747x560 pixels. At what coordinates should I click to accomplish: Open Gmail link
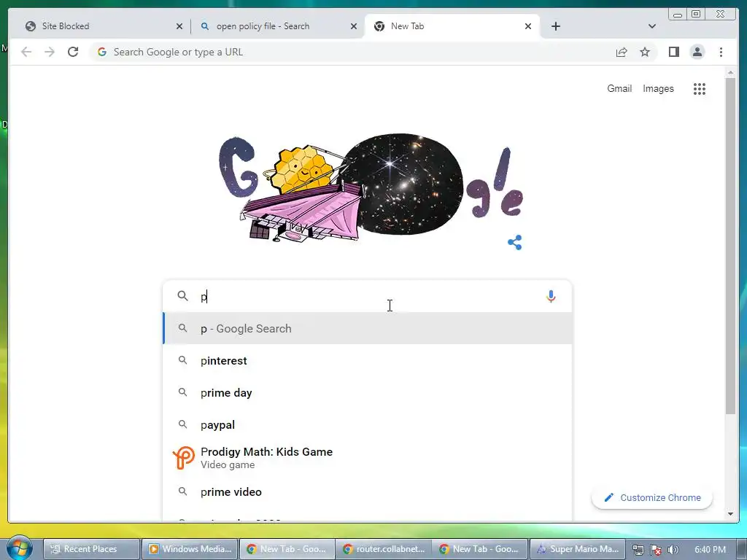coord(619,88)
